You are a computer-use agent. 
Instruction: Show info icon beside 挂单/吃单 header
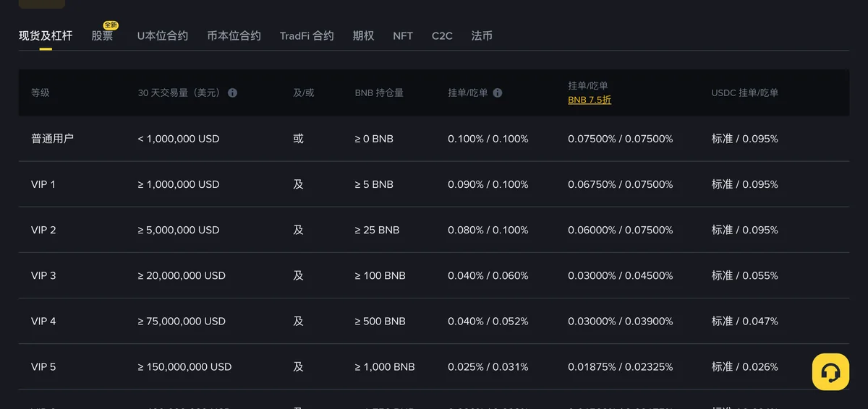[x=498, y=93]
